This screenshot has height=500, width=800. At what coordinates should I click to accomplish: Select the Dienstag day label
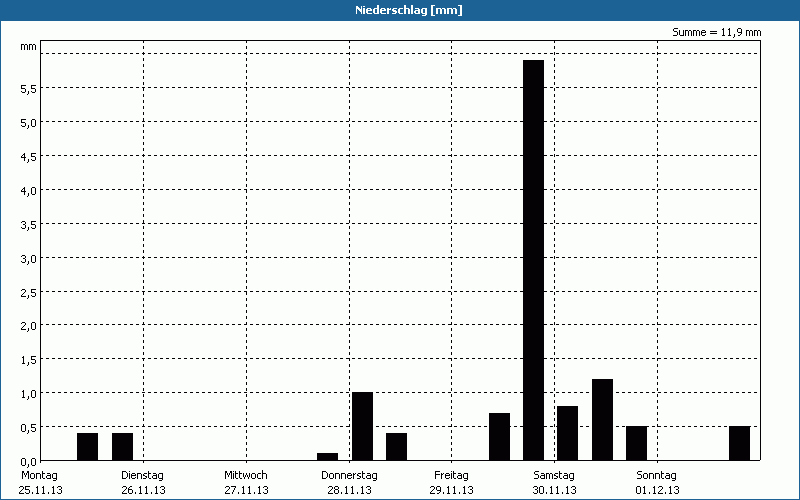point(142,476)
